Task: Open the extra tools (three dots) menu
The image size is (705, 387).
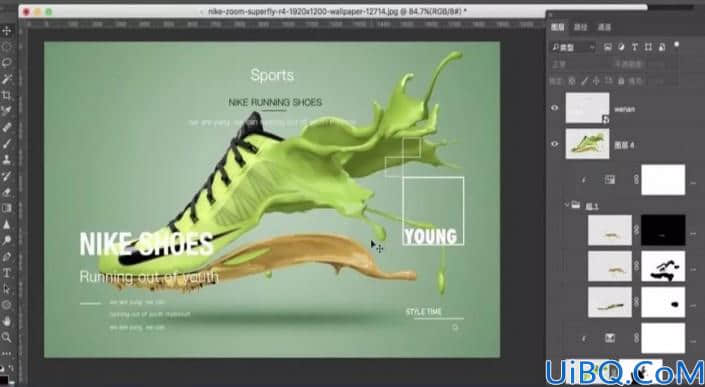Action: tap(7, 353)
